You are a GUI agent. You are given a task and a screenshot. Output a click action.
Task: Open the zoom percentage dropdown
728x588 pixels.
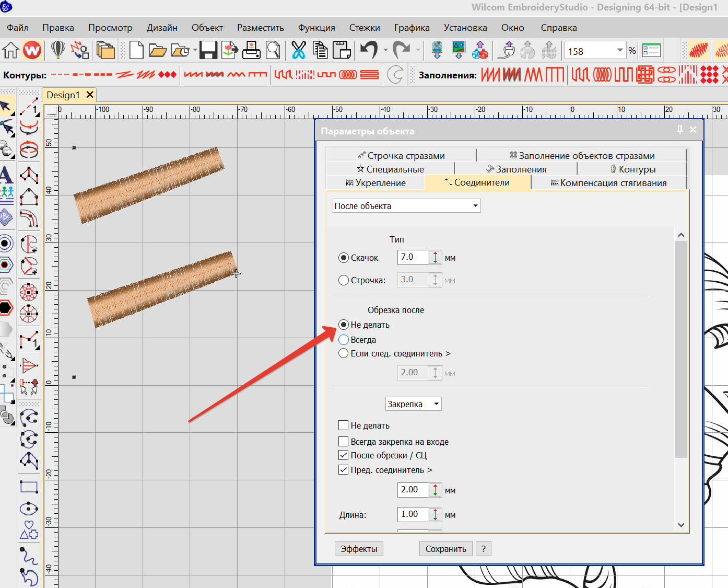pyautogui.click(x=620, y=51)
